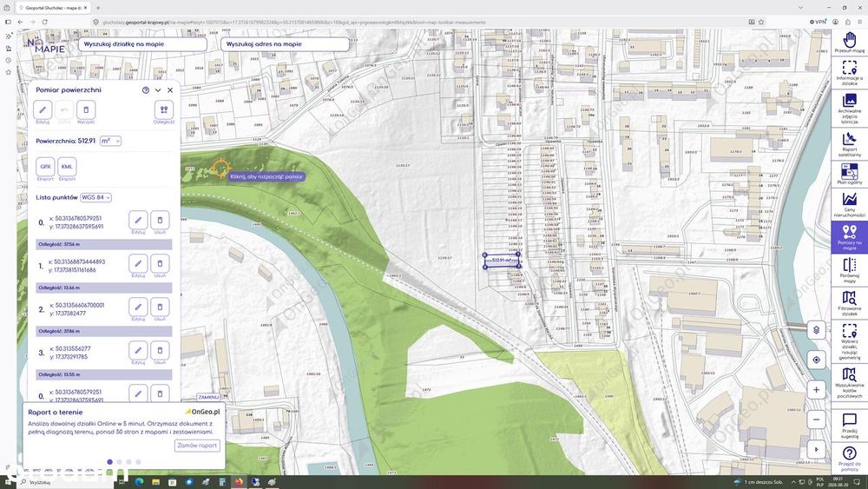The height and width of the screenshot is (489, 868).
Task: Click the OnGeo.pl logo link
Action: pos(202,412)
